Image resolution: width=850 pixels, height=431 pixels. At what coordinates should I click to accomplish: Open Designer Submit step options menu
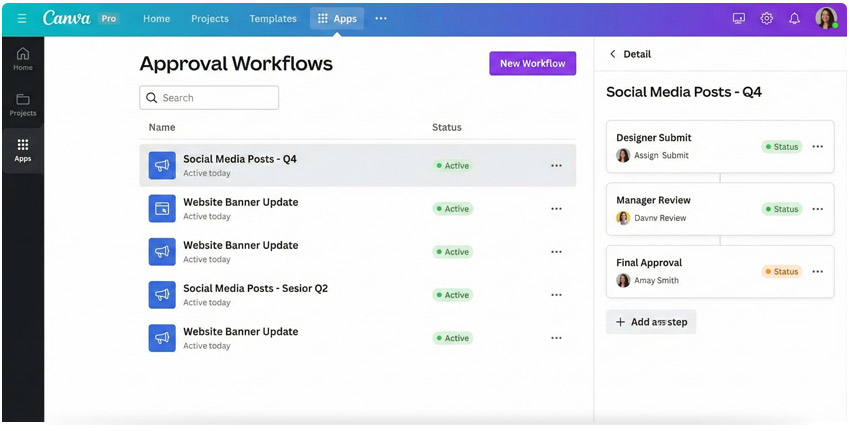click(817, 146)
